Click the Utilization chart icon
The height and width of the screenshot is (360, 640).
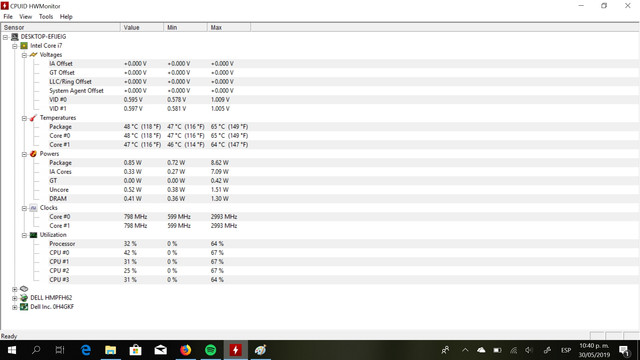coord(33,235)
